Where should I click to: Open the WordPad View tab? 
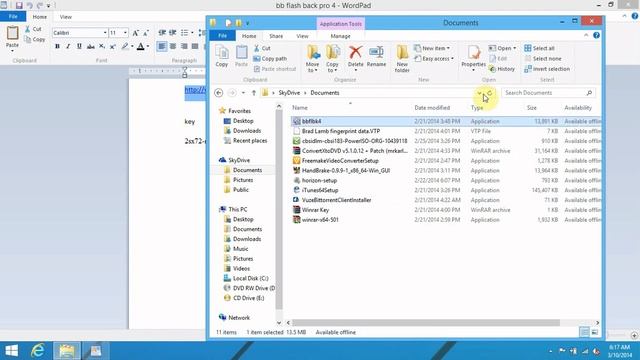click(65, 17)
